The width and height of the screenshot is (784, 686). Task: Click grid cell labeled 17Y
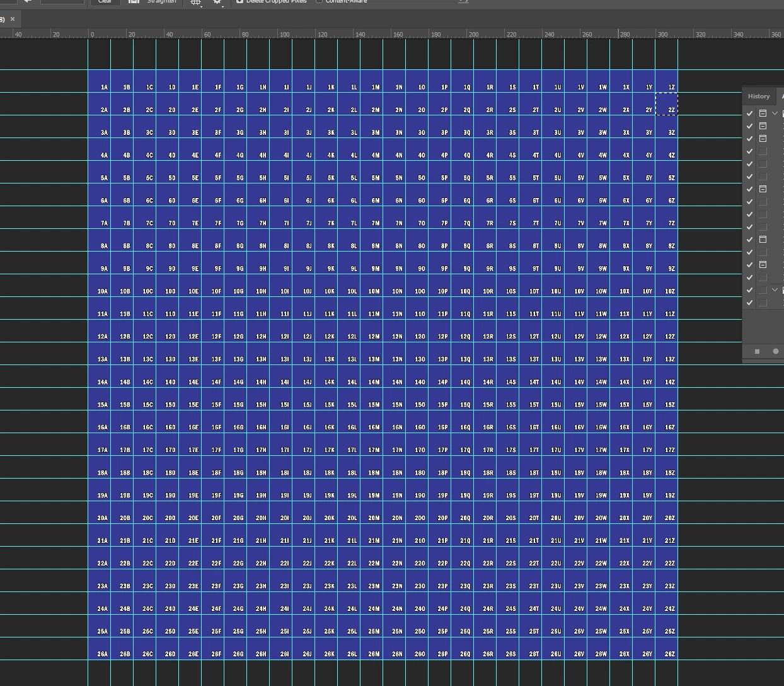pyautogui.click(x=644, y=444)
